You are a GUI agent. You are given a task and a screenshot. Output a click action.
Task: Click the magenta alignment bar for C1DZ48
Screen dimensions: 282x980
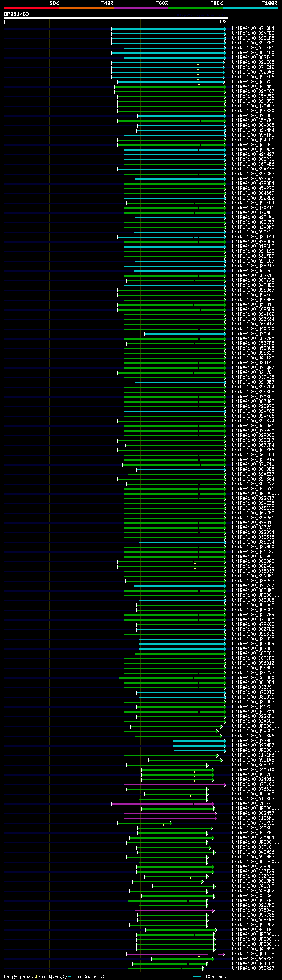163,804
